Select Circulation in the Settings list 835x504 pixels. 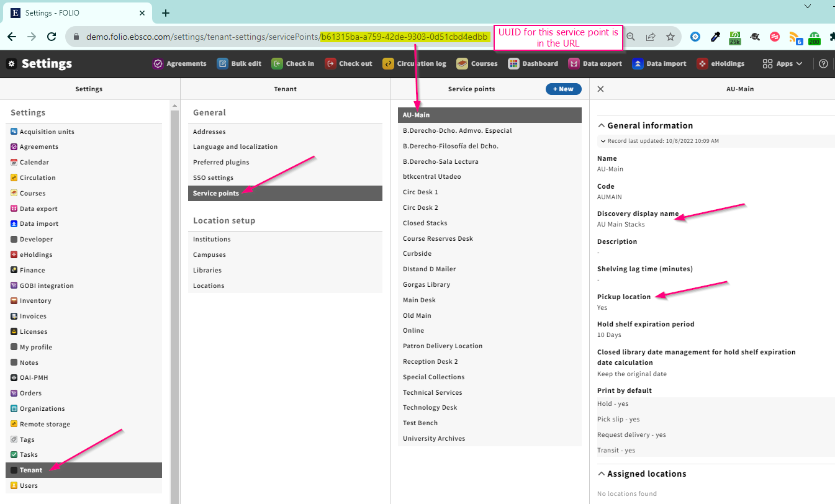tap(37, 178)
